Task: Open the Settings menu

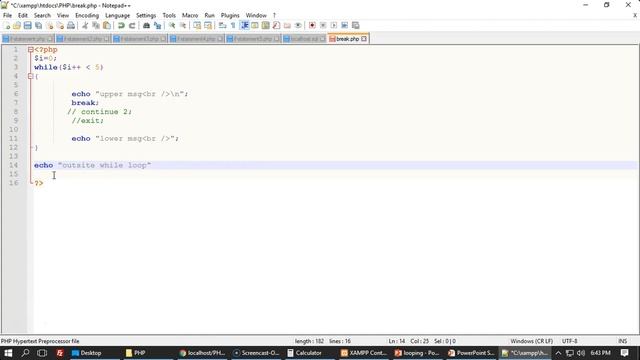Action: point(146,15)
